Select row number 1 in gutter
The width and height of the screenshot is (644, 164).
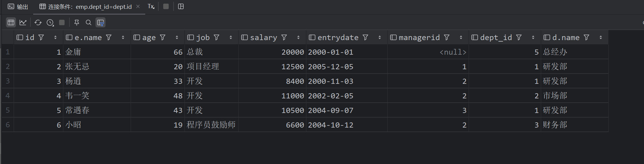(x=8, y=52)
